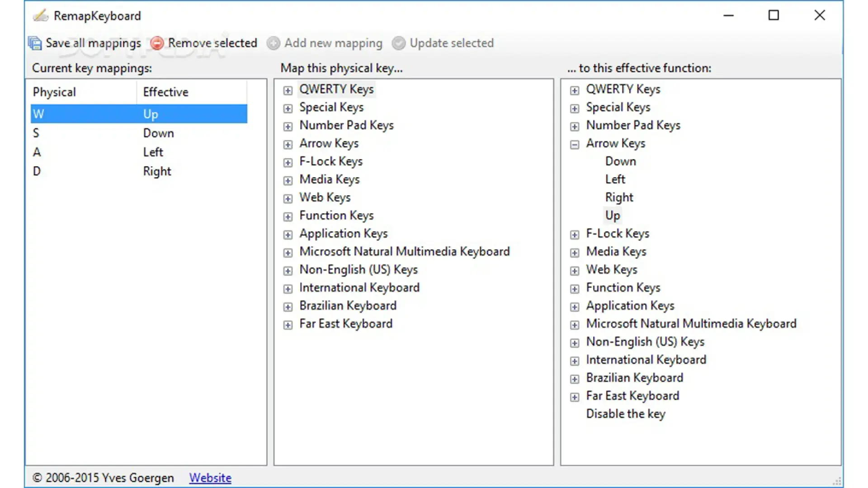
Task: Select Down under Arrow Keys effective tree
Action: [620, 161]
